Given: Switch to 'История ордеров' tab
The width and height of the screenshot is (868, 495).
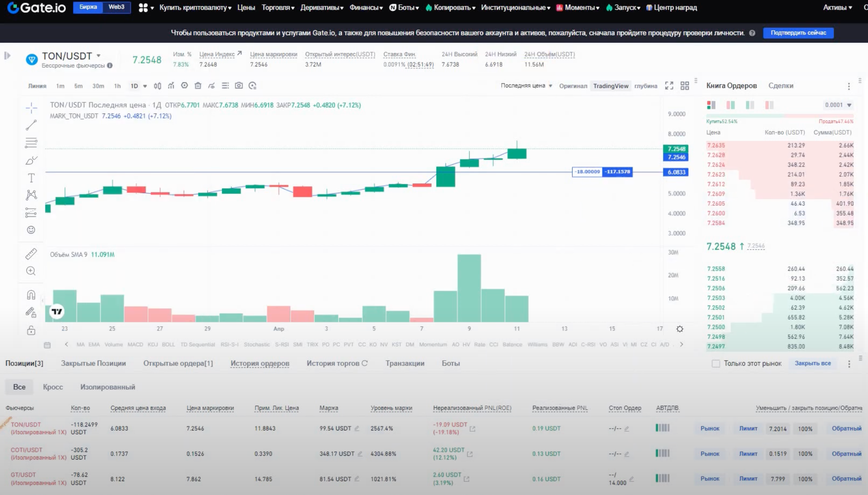Looking at the screenshot, I should [260, 363].
